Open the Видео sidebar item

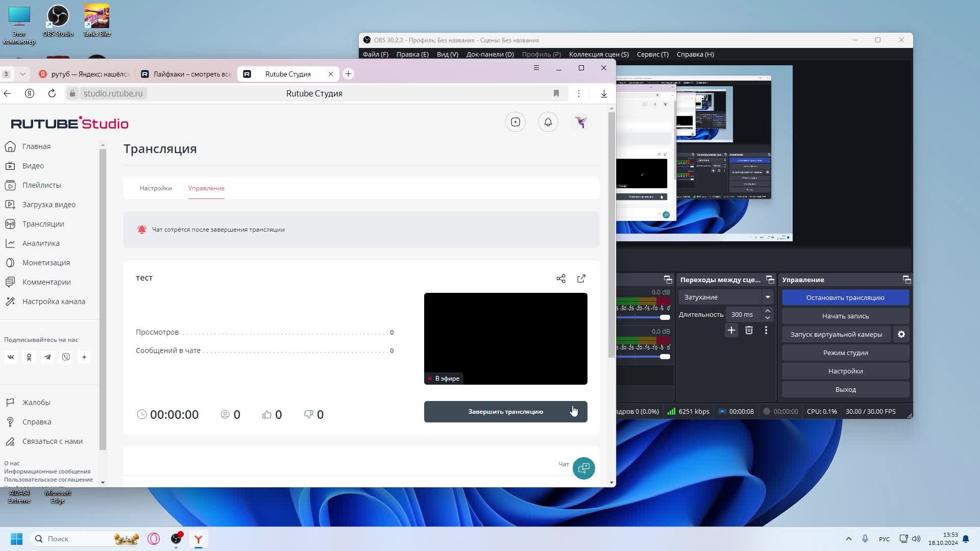pos(24,166)
